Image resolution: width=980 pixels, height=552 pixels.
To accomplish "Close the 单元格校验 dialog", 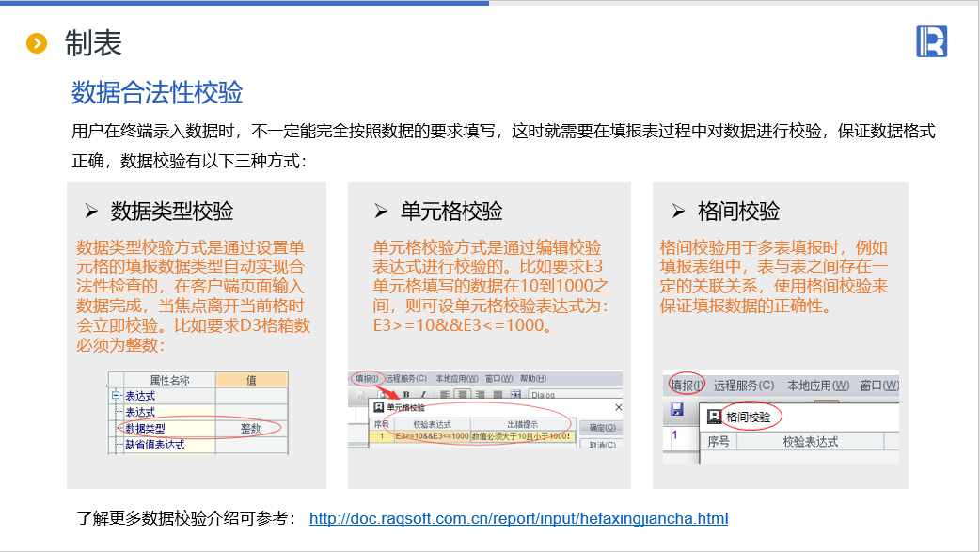I will pyautogui.click(x=618, y=407).
